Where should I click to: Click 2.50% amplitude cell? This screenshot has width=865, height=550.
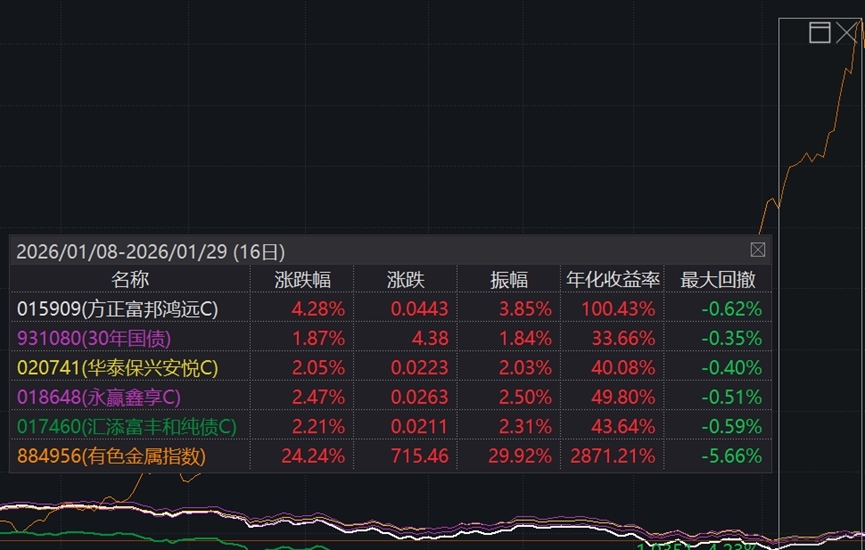click(x=525, y=397)
